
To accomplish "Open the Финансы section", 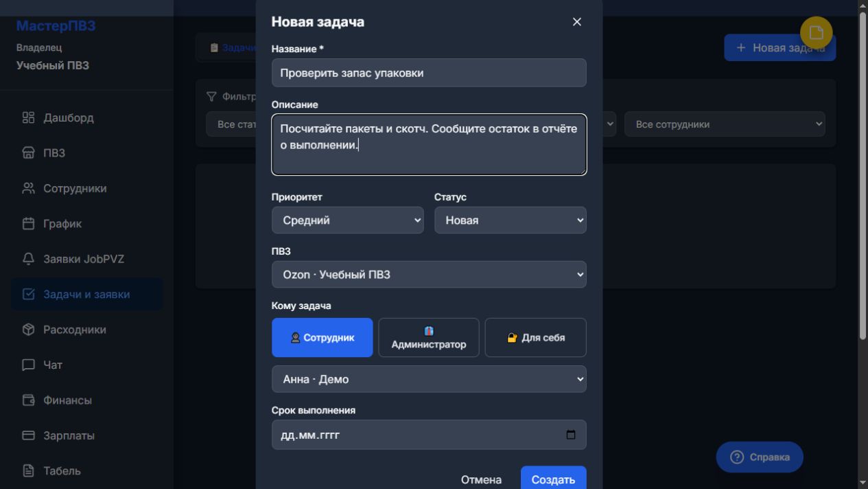I will tap(86, 400).
